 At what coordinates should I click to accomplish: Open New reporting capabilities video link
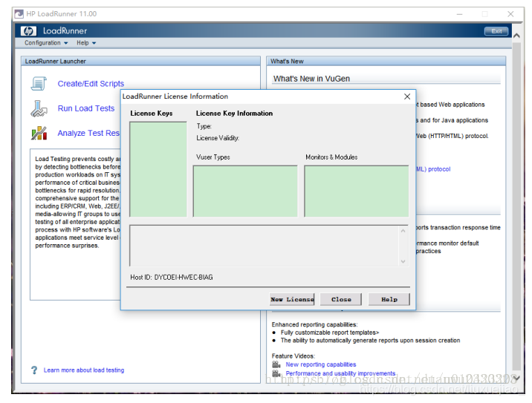coord(321,364)
